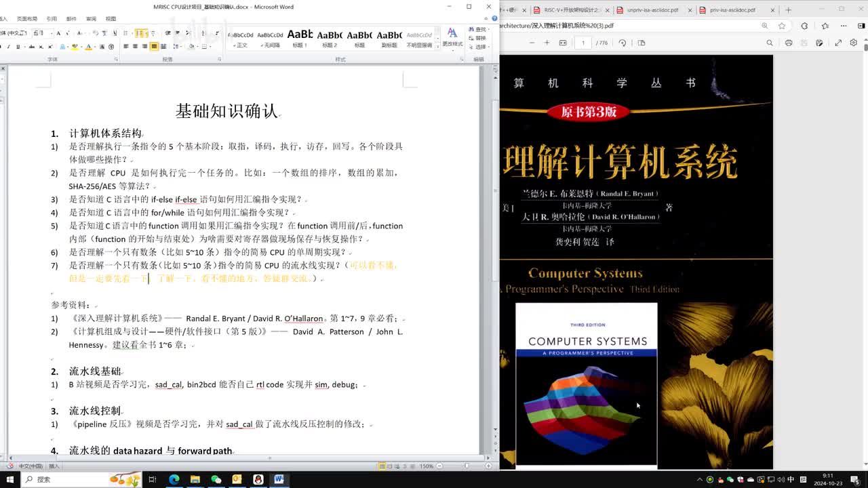Open WeChat from the taskbar
The height and width of the screenshot is (488, 868).
coord(216,479)
